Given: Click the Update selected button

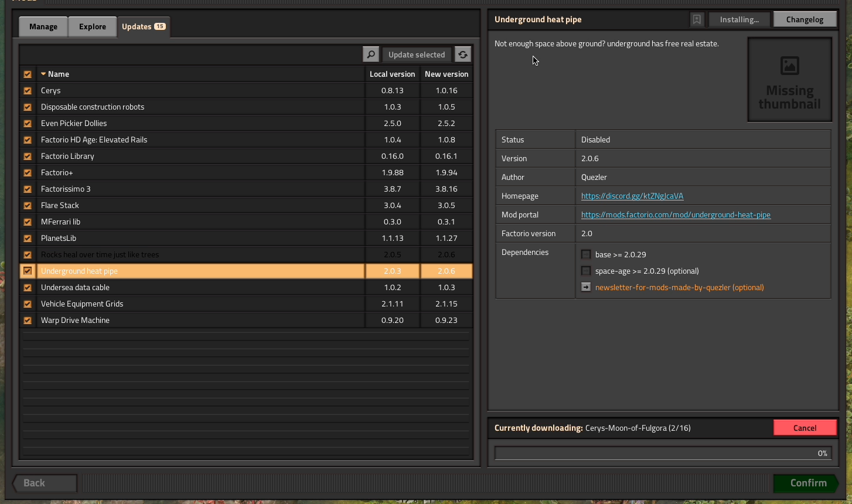Looking at the screenshot, I should tap(417, 55).
